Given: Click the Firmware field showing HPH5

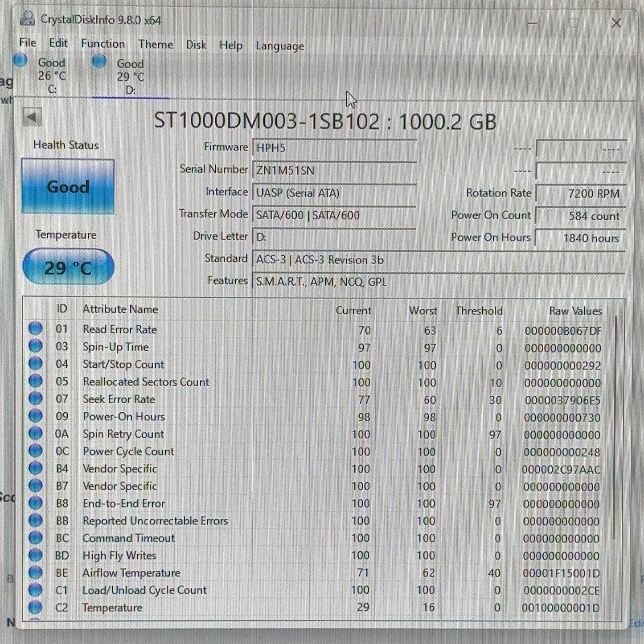Looking at the screenshot, I should (x=334, y=148).
